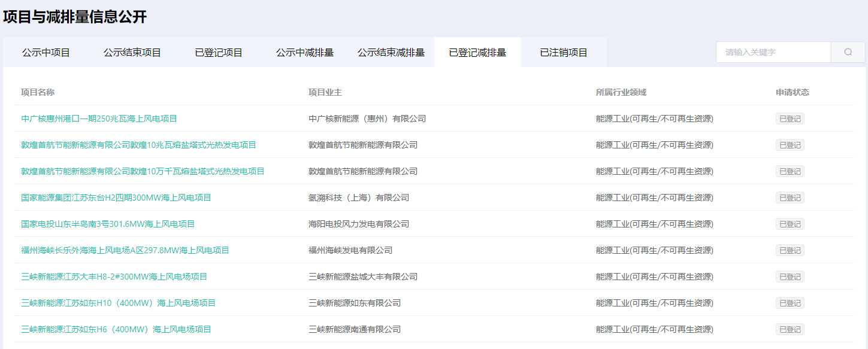Open 福州海峡长乐外海A区297.8MW project link
This screenshot has height=349, width=868.
[x=125, y=250]
